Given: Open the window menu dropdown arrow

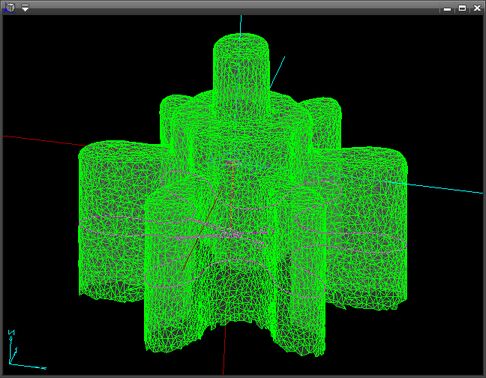Looking at the screenshot, I should point(25,8).
